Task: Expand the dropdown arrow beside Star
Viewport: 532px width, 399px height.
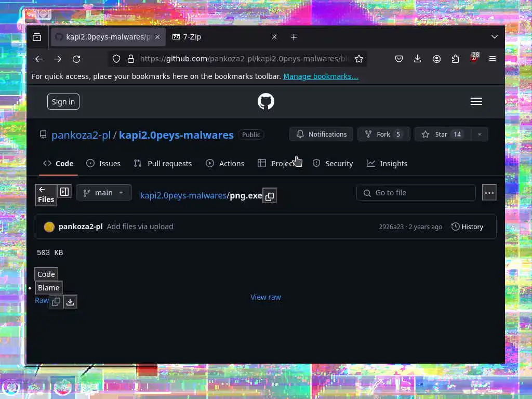Action: coord(480,135)
